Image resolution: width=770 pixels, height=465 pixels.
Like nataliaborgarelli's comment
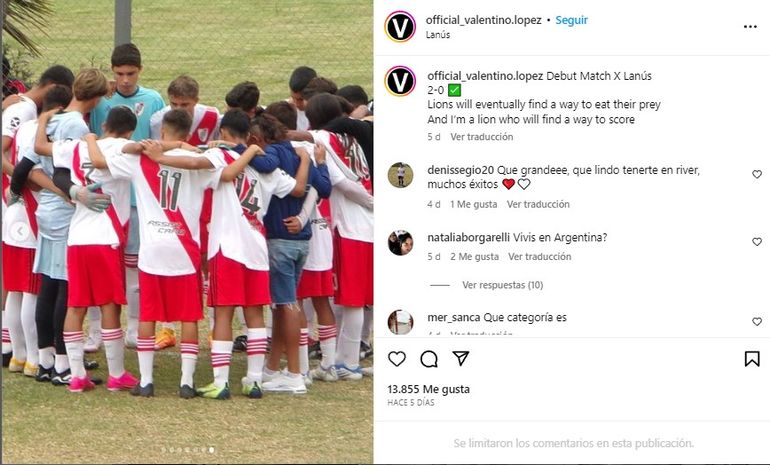point(757,242)
